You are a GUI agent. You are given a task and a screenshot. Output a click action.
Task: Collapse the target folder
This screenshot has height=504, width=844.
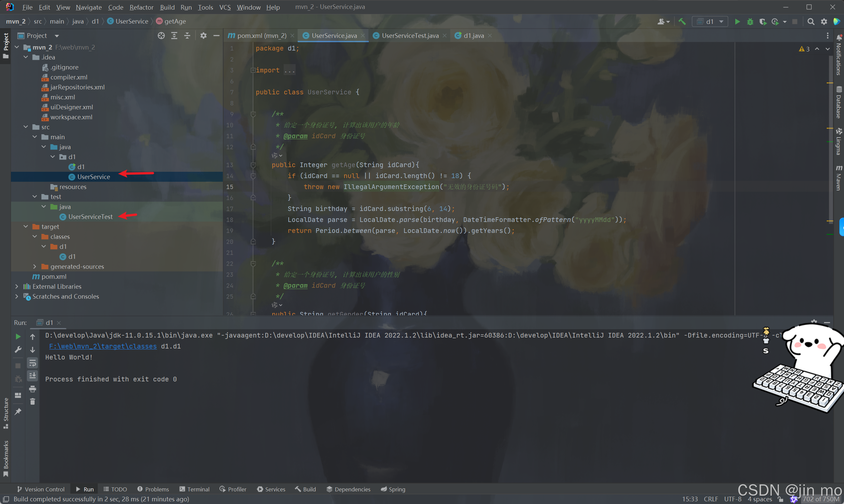pos(26,227)
